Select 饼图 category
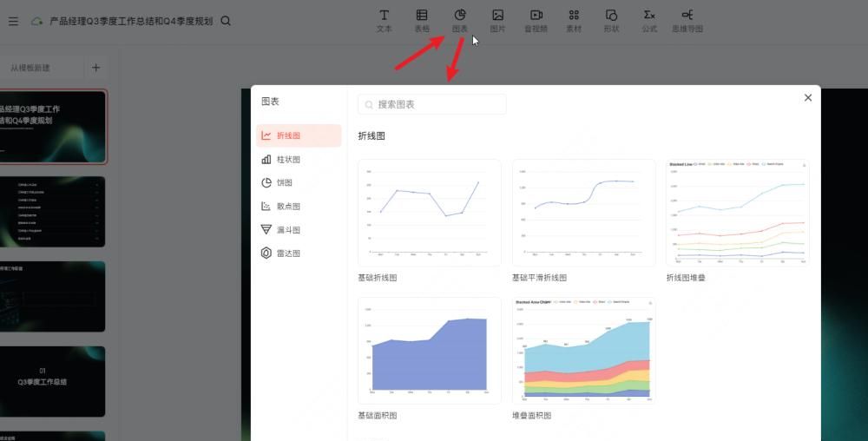868x441 pixels. click(299, 182)
